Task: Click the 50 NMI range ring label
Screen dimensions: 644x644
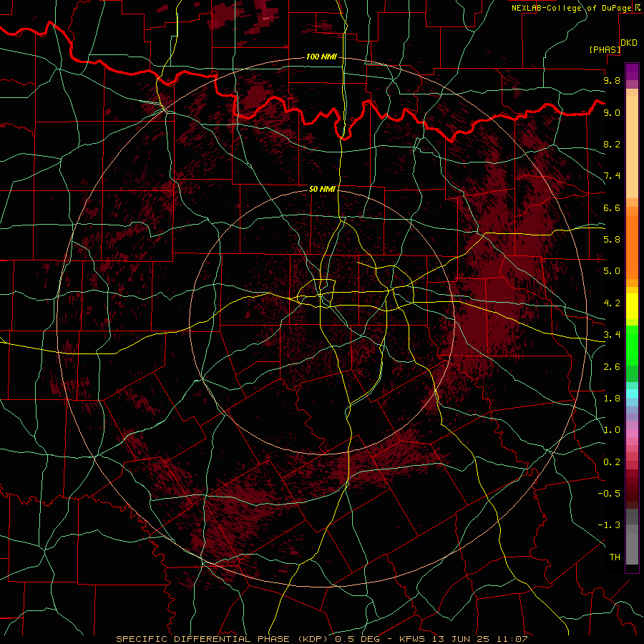Action: click(323, 189)
